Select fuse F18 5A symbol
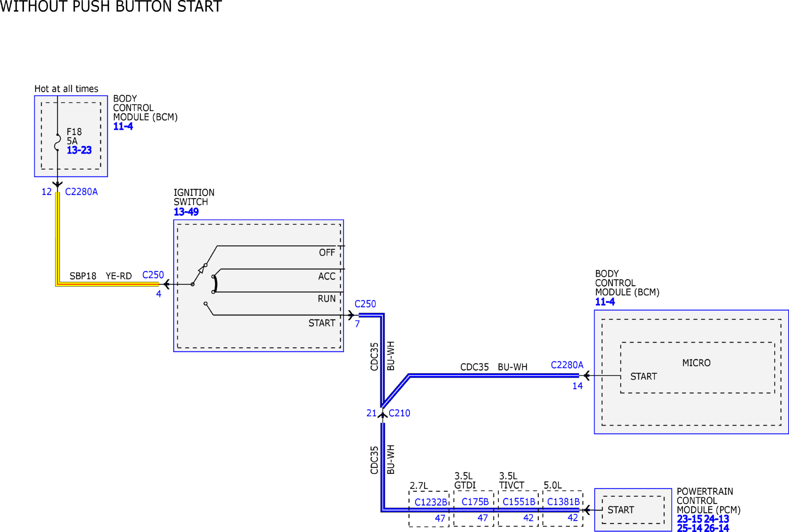 click(57, 142)
